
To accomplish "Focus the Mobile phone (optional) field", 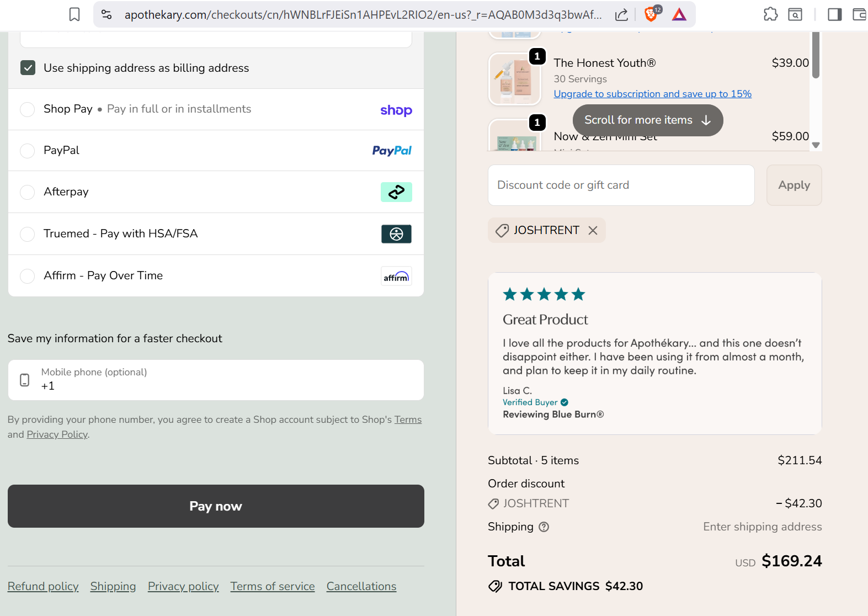I will [x=216, y=380].
